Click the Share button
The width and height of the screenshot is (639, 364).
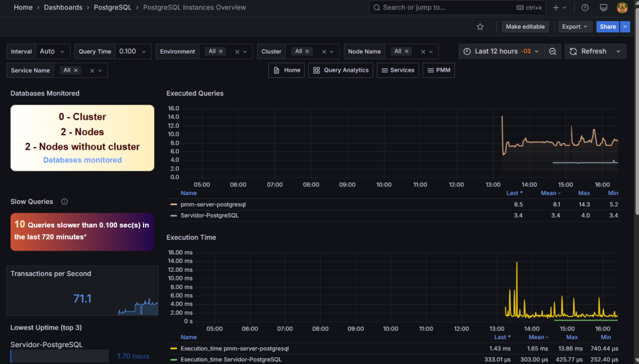tap(608, 27)
